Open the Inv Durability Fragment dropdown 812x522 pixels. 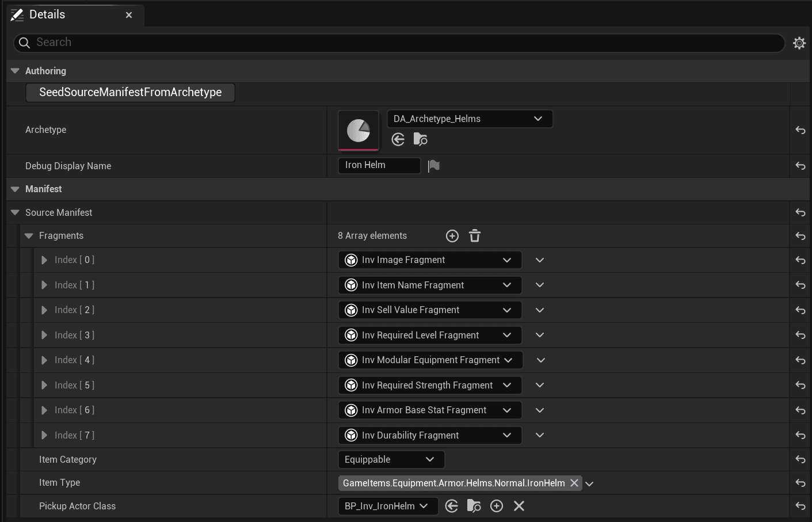pyautogui.click(x=430, y=435)
